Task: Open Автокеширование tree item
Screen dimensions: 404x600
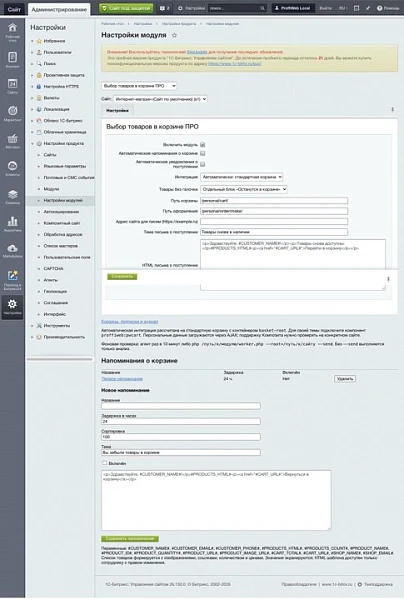Action: coord(61,212)
